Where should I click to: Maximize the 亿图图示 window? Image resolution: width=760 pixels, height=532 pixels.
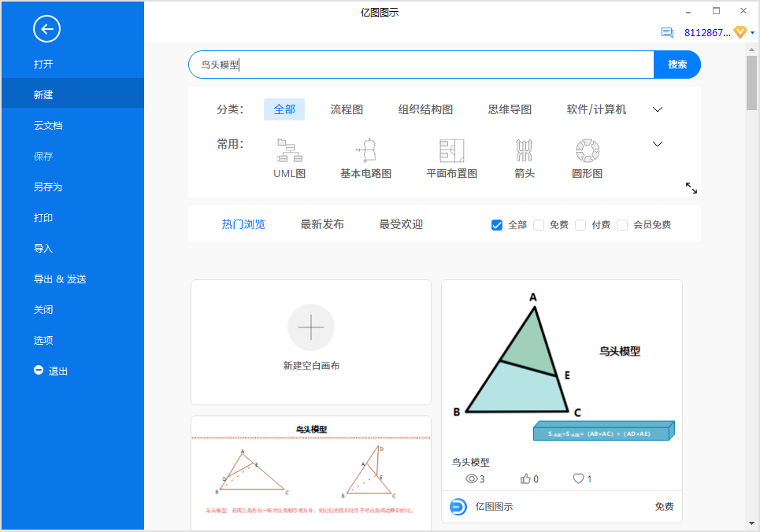(717, 11)
